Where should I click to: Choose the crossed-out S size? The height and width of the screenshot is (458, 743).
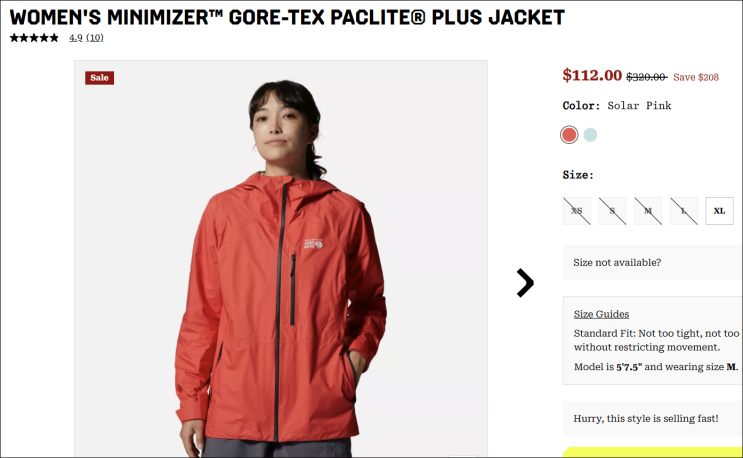[612, 211]
